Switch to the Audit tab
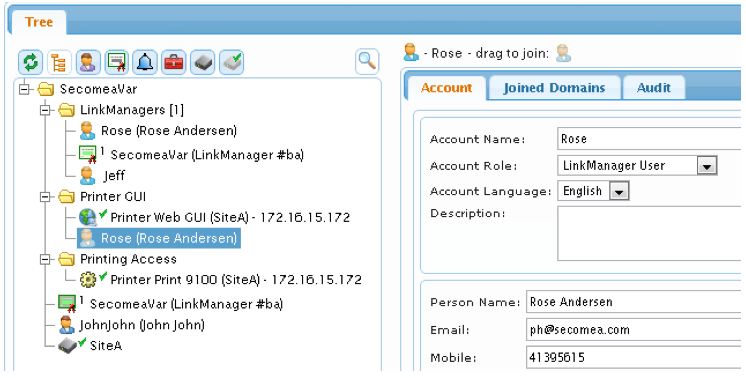The width and height of the screenshot is (746, 378). 654,87
